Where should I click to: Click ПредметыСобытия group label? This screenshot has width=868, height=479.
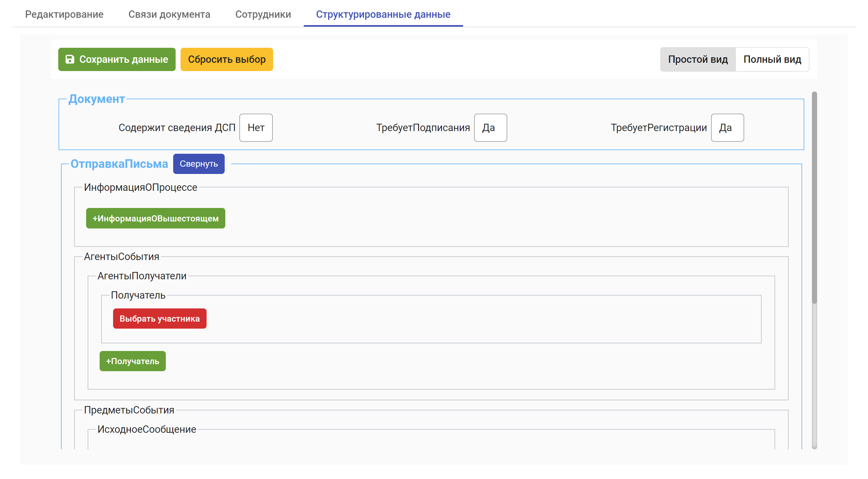[129, 410]
